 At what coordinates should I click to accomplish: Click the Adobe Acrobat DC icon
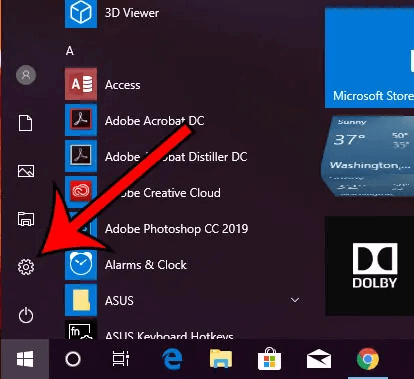(81, 120)
